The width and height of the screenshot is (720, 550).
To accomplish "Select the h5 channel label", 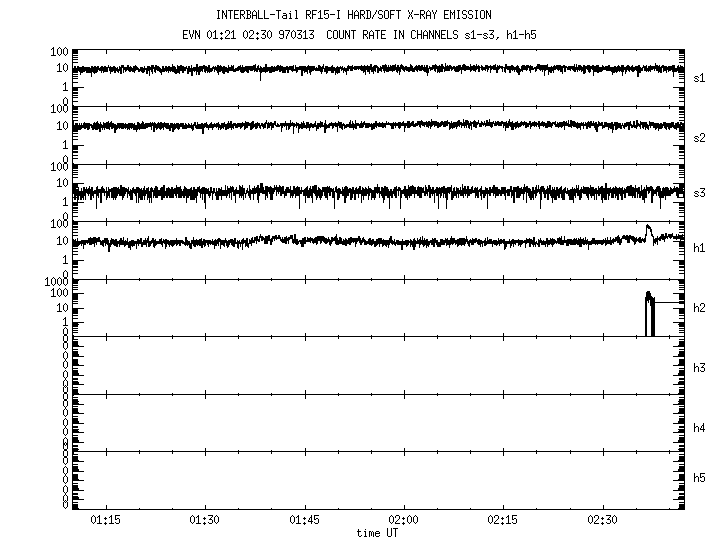I will coord(699,479).
